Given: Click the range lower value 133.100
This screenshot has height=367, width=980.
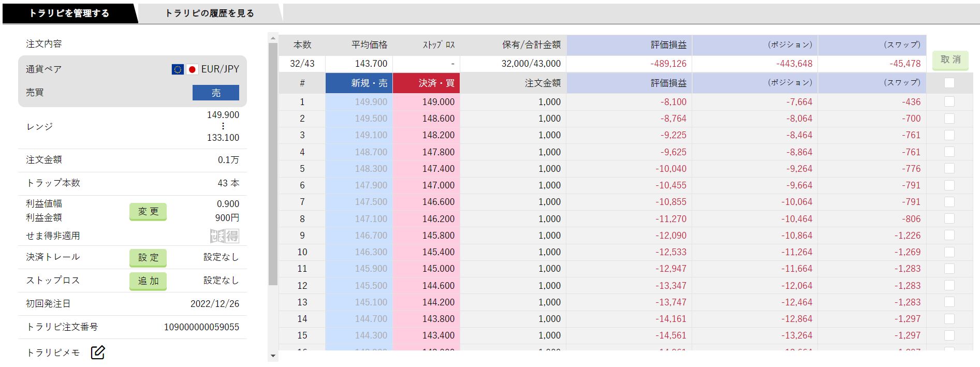Looking at the screenshot, I should point(223,138).
